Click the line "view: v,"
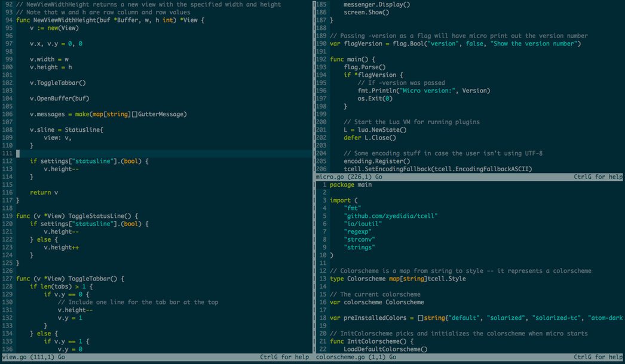This screenshot has height=364, width=625. pyautogui.click(x=57, y=137)
